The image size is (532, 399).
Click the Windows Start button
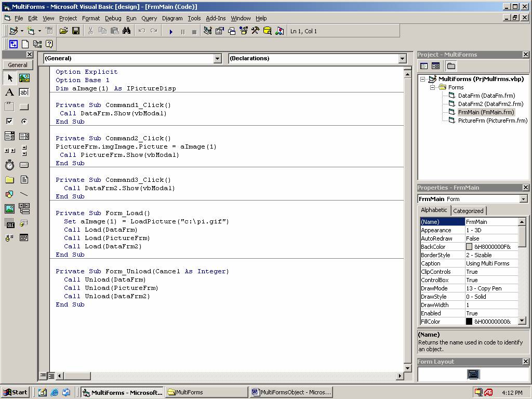[x=15, y=392]
